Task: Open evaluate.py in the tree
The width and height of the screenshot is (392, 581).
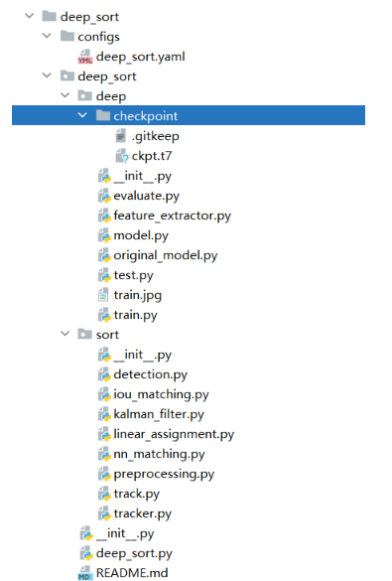Action: pos(146,196)
